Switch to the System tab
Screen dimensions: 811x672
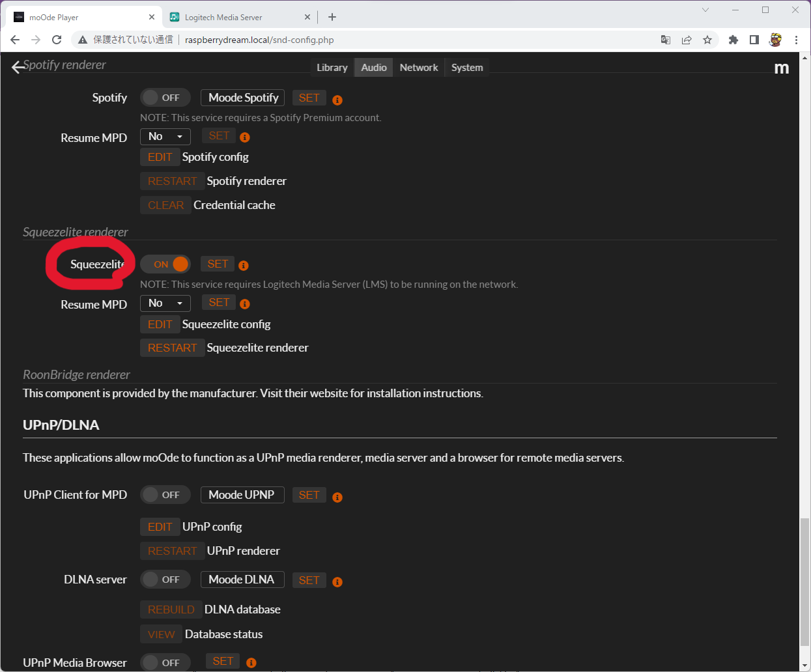pyautogui.click(x=467, y=68)
